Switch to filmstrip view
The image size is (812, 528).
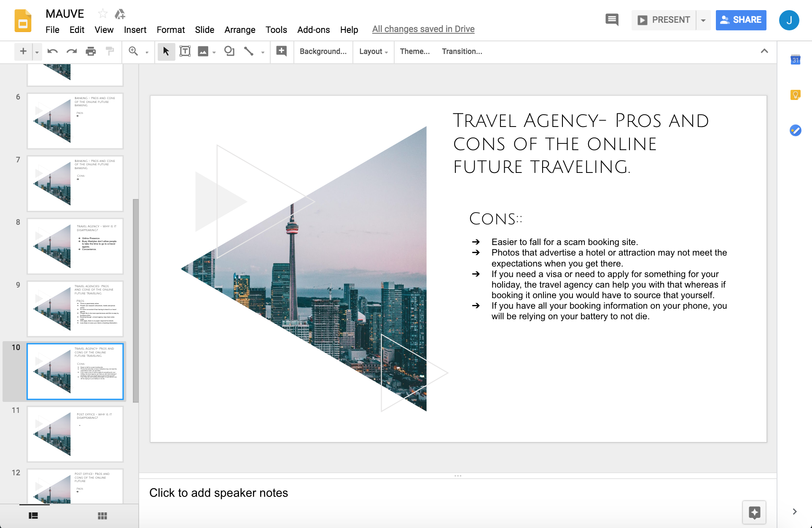tap(33, 516)
